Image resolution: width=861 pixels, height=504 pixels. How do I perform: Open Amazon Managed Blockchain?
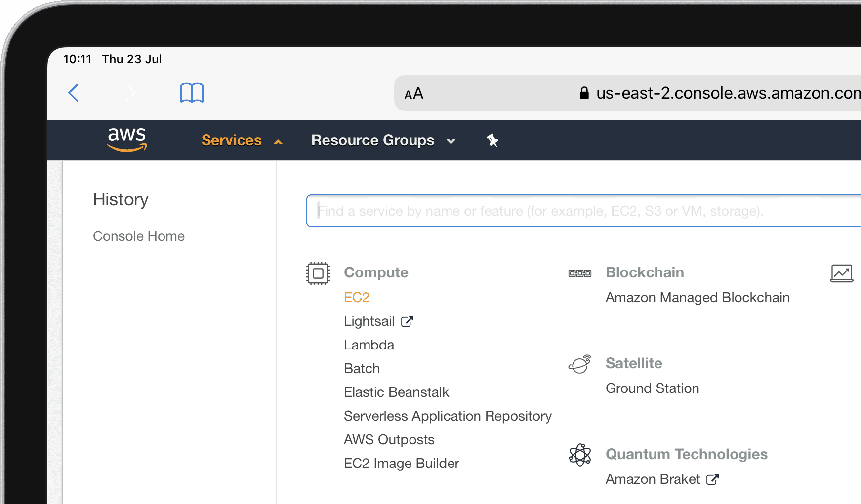[697, 298]
